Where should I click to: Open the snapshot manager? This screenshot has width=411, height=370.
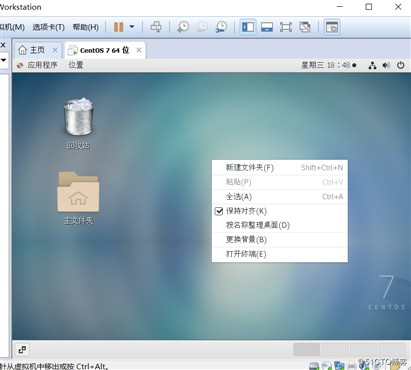(x=221, y=27)
